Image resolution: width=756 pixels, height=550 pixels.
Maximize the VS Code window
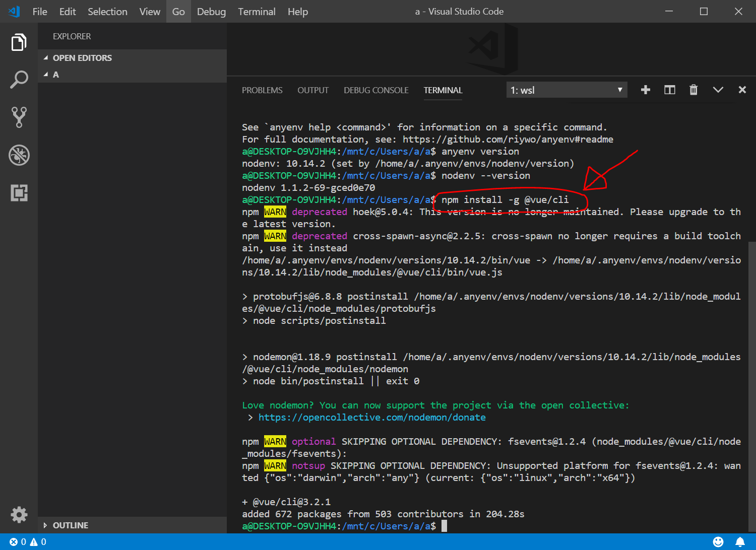[704, 11]
